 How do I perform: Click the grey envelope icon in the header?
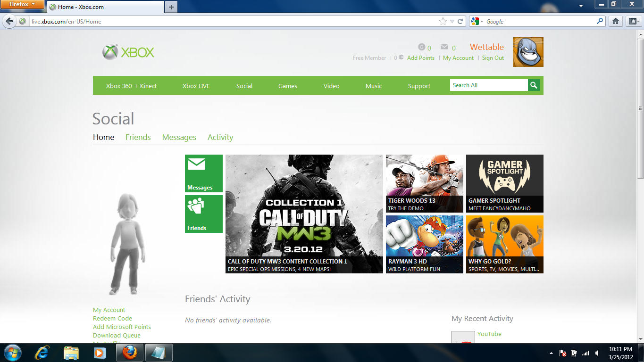pos(444,47)
